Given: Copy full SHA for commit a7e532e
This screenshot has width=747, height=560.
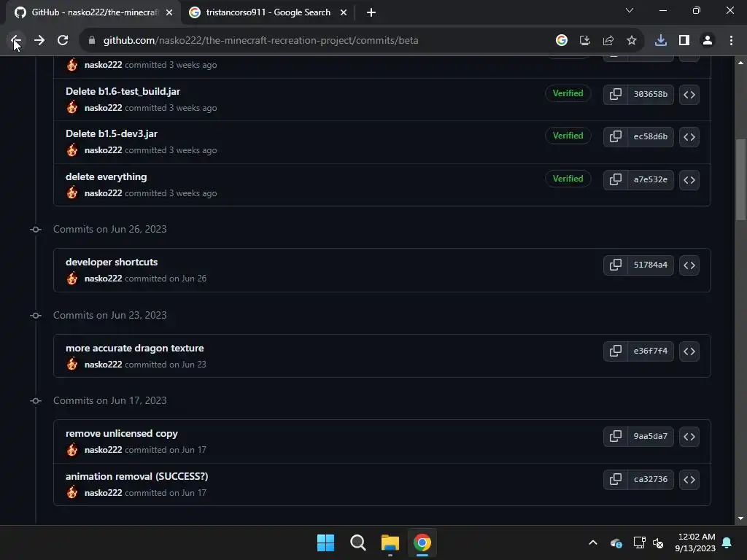Looking at the screenshot, I should pyautogui.click(x=616, y=180).
